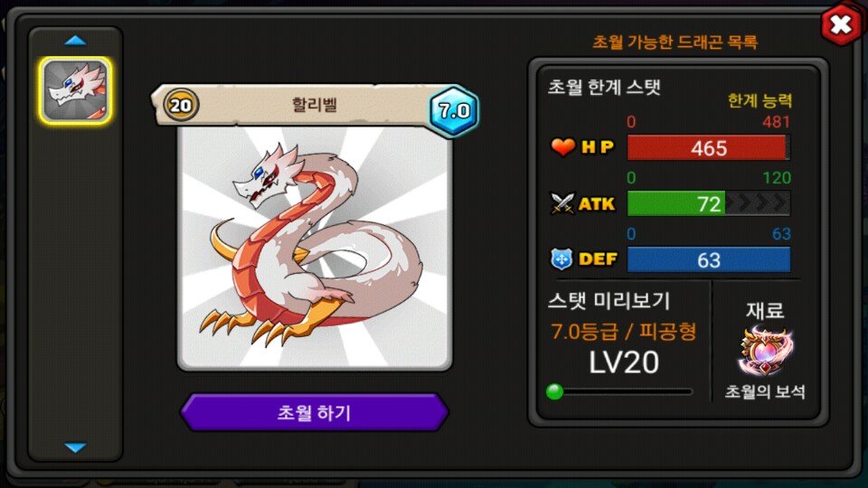The image size is (868, 488).
Task: Select the 할리벨 dragon thumbnail in sidebar
Action: [75, 90]
